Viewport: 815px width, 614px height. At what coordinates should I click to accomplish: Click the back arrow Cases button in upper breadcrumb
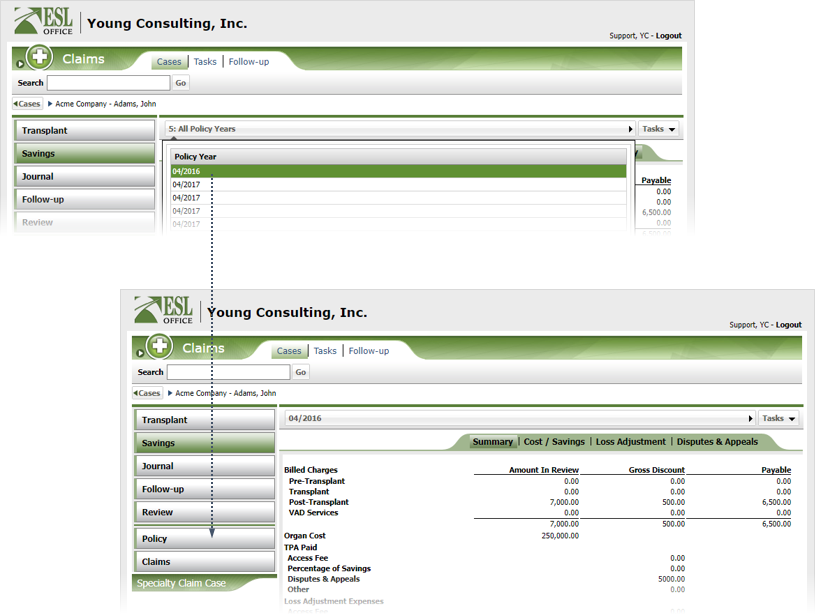pos(28,104)
